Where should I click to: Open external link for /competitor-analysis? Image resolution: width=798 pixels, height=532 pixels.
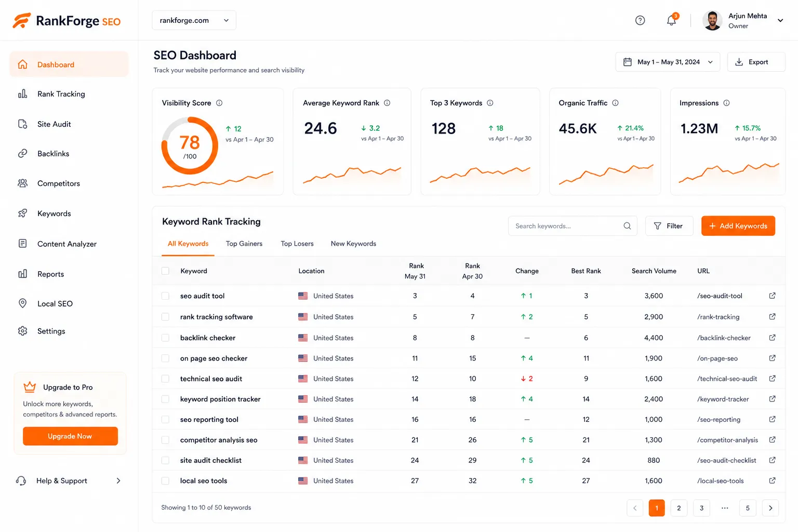click(x=772, y=440)
